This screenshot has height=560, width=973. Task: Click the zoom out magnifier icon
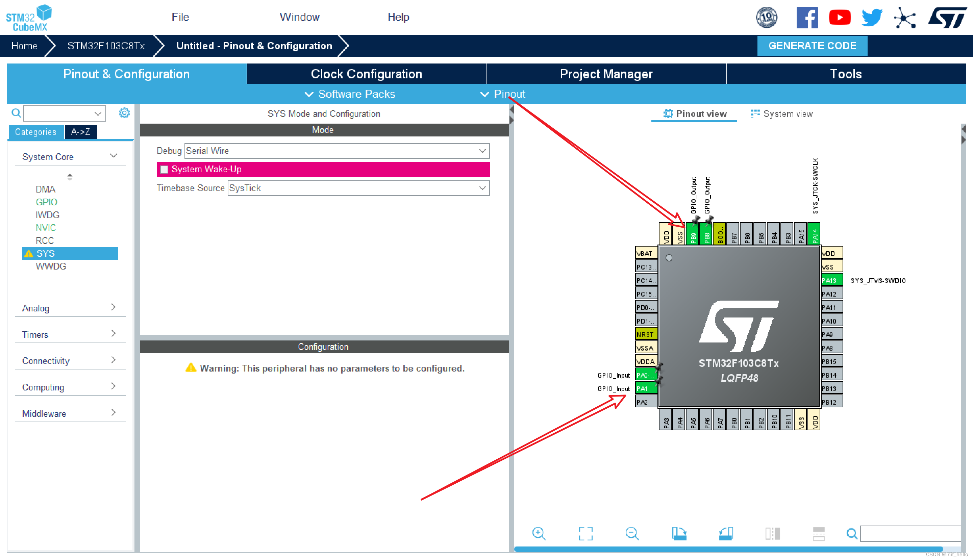click(632, 533)
